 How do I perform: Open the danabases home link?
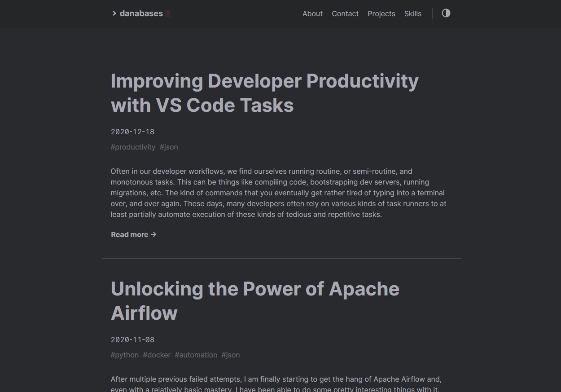[141, 13]
